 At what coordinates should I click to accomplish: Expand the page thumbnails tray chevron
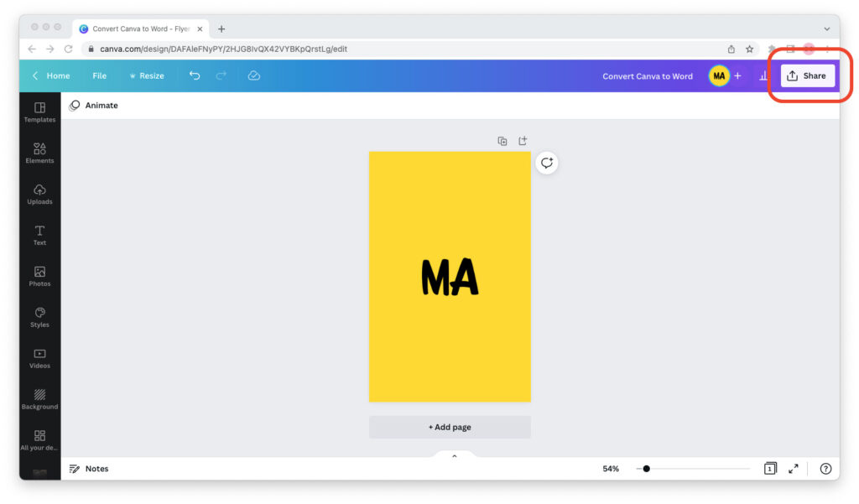pyautogui.click(x=454, y=456)
